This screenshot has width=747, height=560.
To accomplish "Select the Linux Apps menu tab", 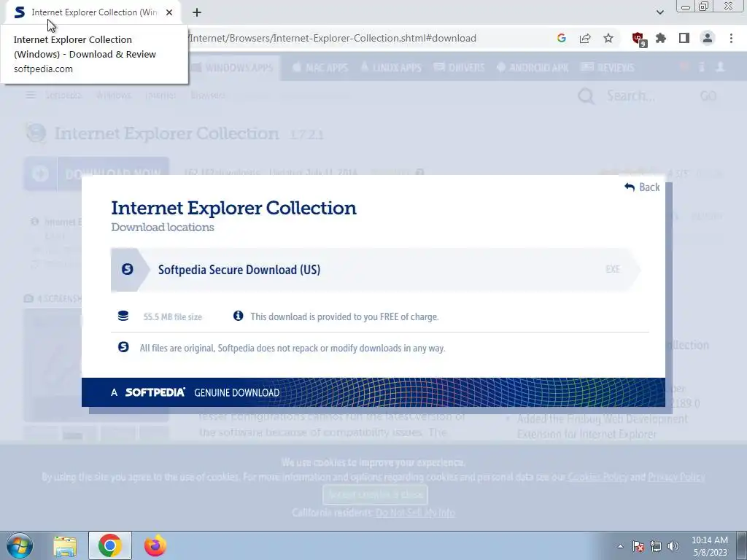I will click(391, 68).
